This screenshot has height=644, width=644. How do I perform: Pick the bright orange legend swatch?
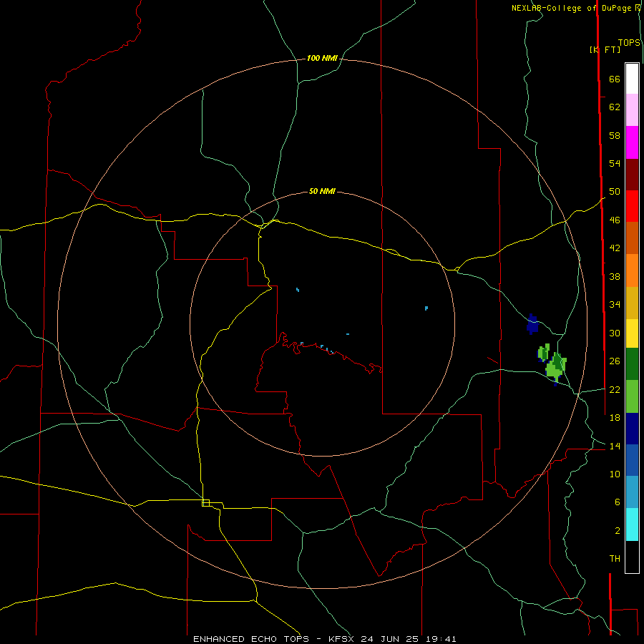pyautogui.click(x=632, y=270)
